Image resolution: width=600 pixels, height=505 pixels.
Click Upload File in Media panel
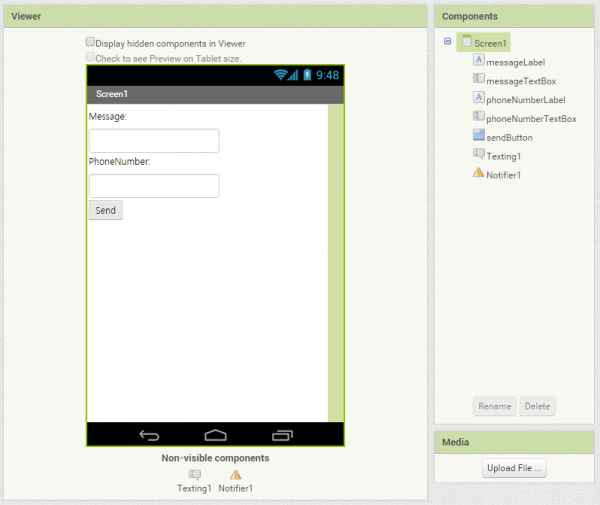click(514, 468)
